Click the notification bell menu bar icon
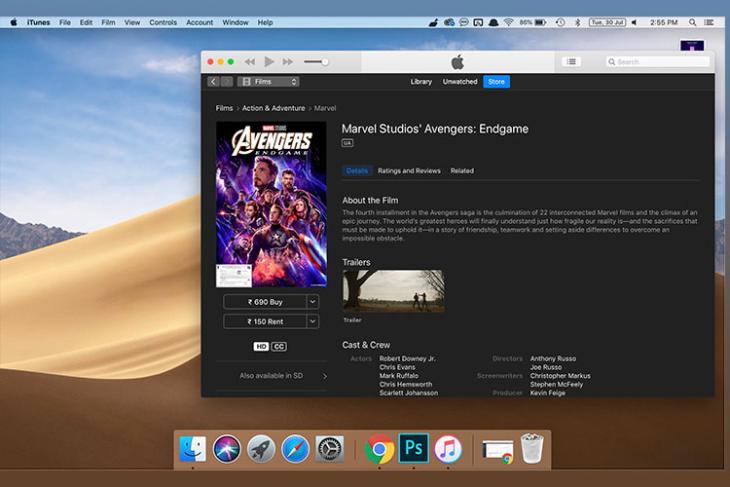 pos(493,22)
